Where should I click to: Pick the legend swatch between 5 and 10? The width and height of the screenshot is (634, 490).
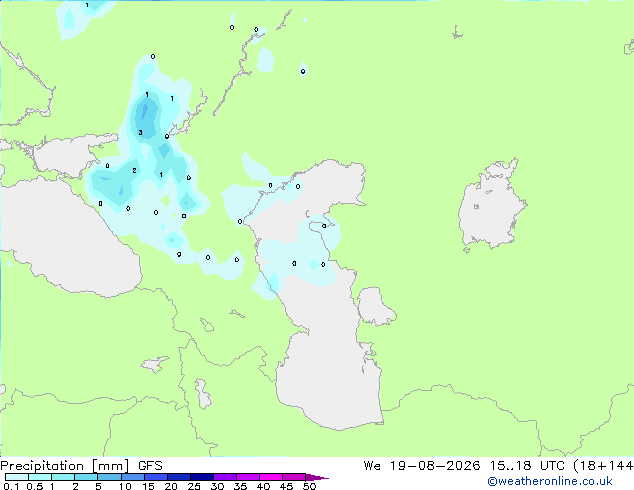(x=109, y=477)
